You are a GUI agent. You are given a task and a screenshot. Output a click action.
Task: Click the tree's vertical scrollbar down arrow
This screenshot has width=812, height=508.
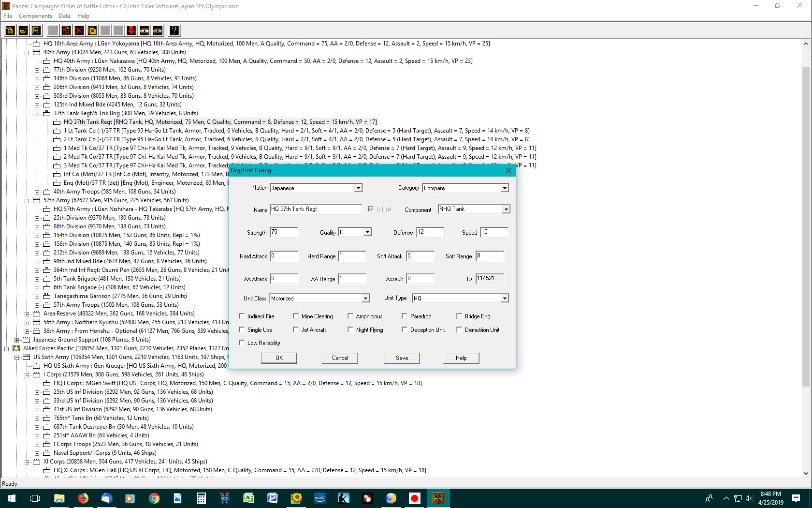point(806,474)
